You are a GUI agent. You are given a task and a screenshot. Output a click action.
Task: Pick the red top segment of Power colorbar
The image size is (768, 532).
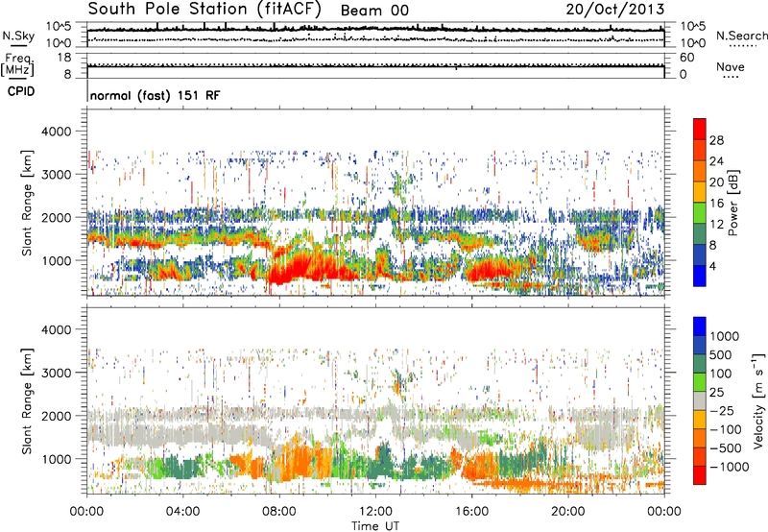click(700, 130)
